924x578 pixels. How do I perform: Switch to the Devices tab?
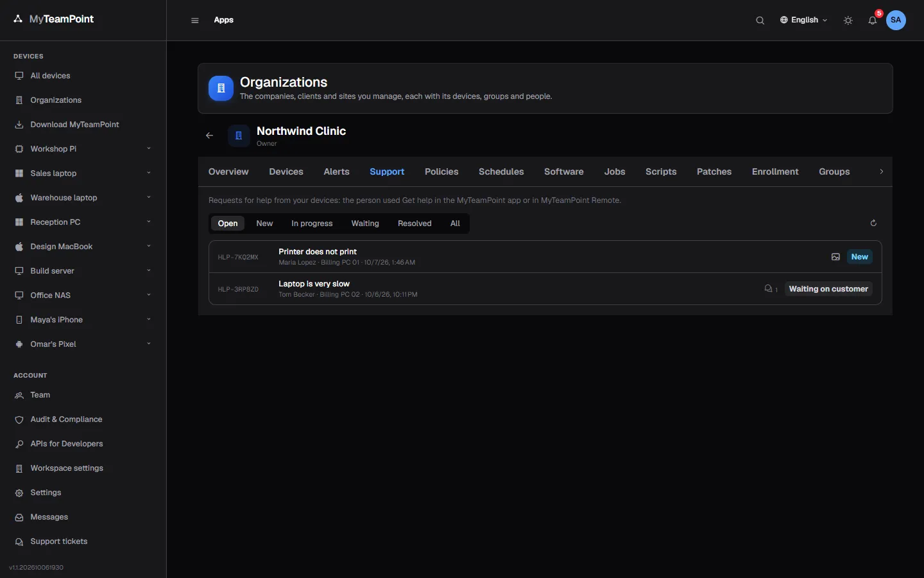pyautogui.click(x=286, y=171)
